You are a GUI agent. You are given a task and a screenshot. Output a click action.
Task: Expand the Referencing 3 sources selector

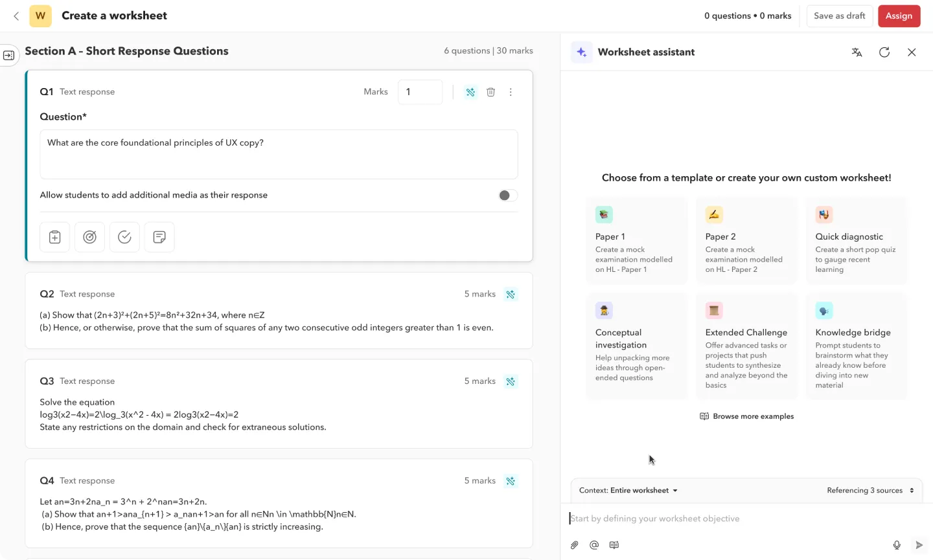[x=871, y=490]
